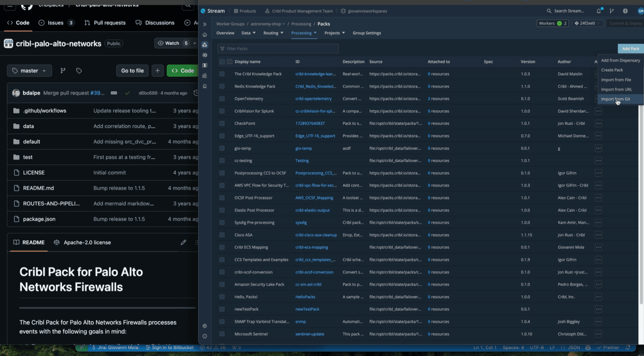
Task: Expand the Routing menu dropdown
Action: (273, 33)
